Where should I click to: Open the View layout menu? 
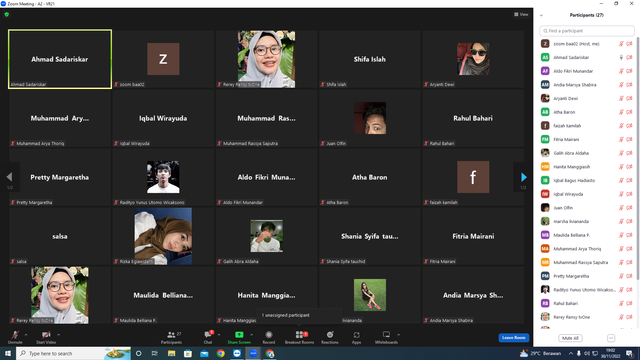tap(521, 14)
